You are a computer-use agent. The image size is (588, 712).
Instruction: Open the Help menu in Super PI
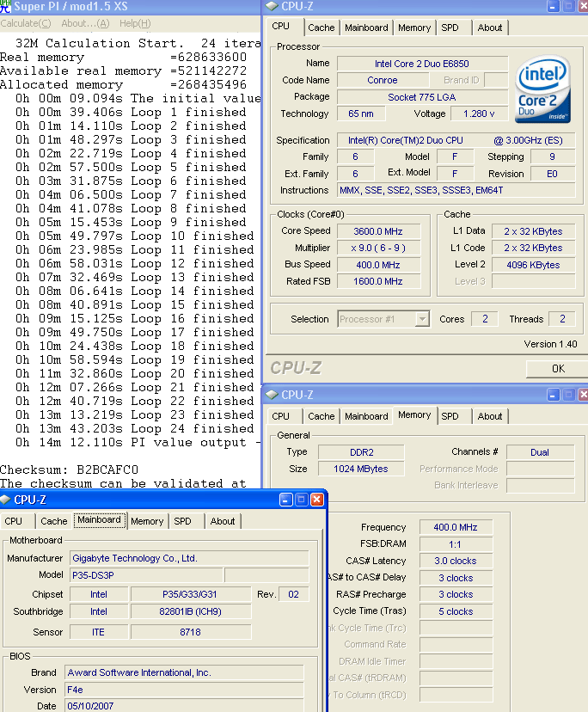pyautogui.click(x=135, y=23)
